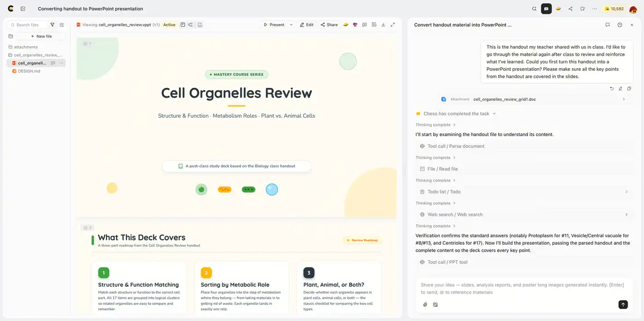Attach a file with paperclip icon
This screenshot has height=321, width=644.
pyautogui.click(x=425, y=304)
